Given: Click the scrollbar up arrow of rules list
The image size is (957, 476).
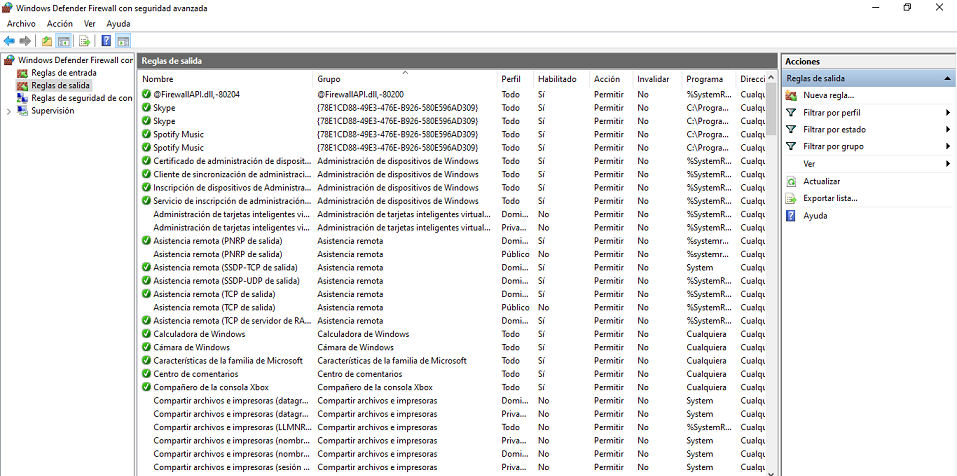Looking at the screenshot, I should coord(771,76).
